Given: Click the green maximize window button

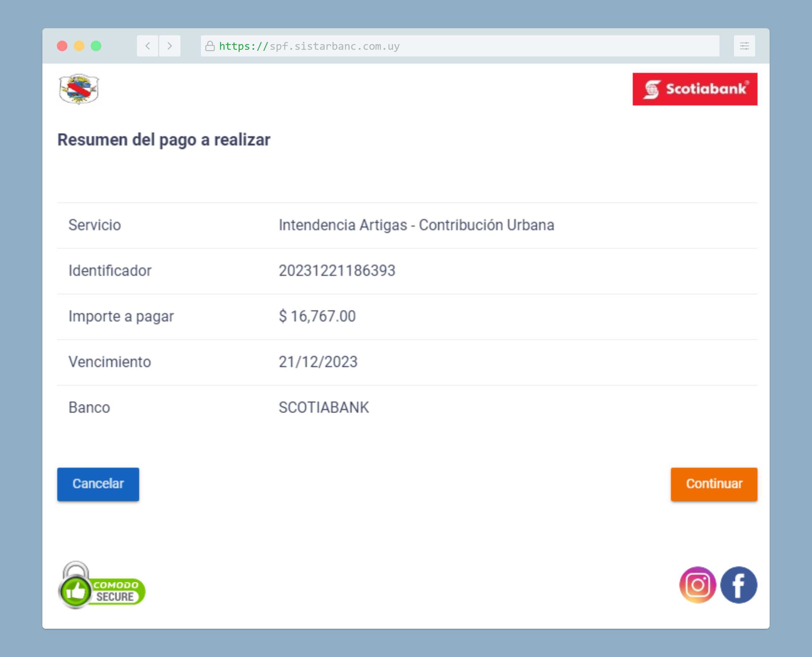Looking at the screenshot, I should click(x=96, y=46).
